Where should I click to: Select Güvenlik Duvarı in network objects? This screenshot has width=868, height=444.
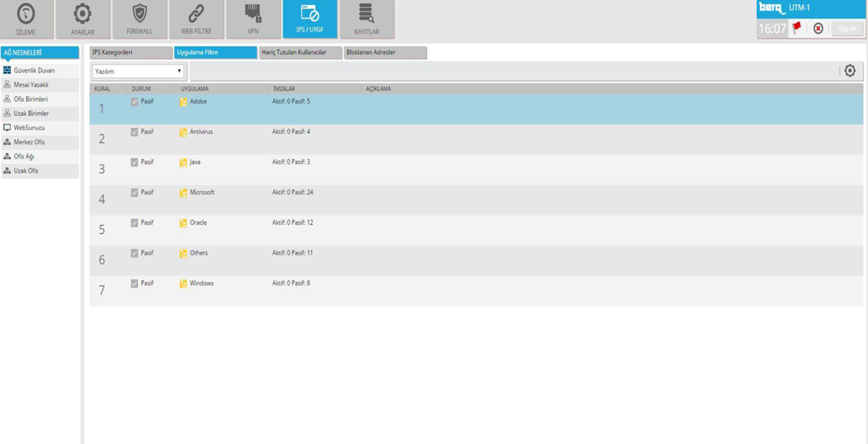[35, 70]
